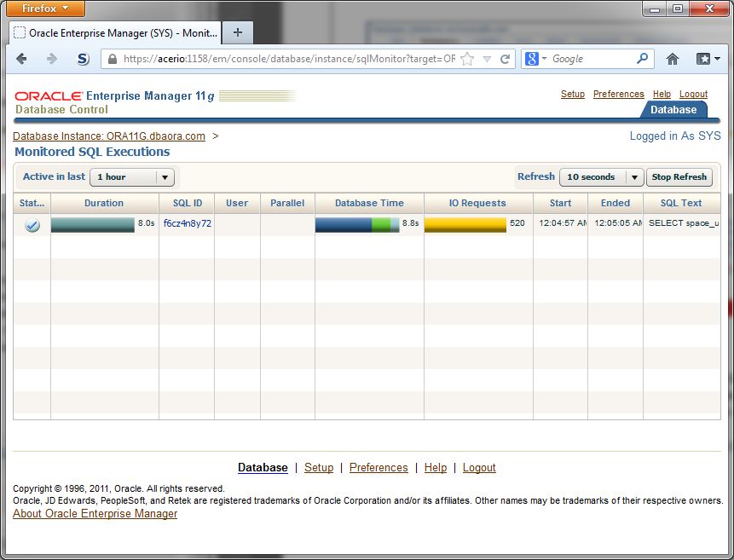
Task: Click Logout in the header
Action: point(693,94)
